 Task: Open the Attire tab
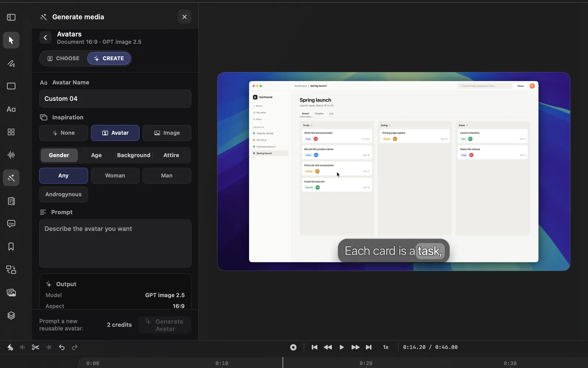pos(171,155)
